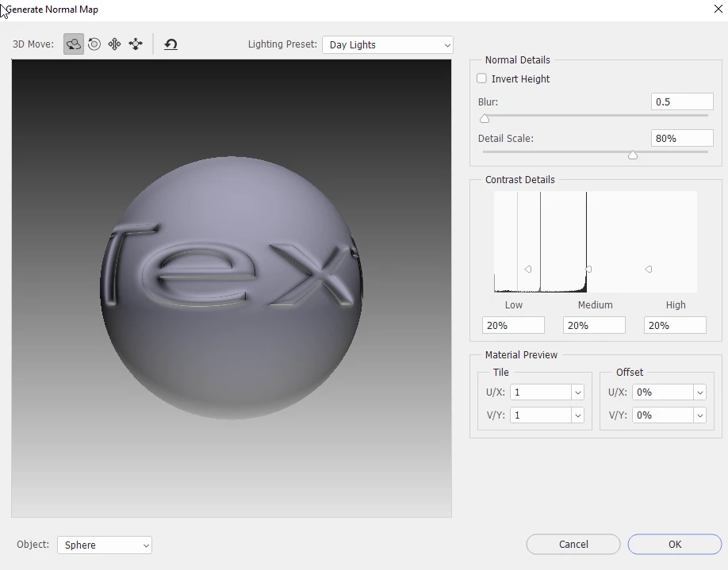Screen dimensions: 728x570
Task: Click the Blur slider handle
Action: 485,119
